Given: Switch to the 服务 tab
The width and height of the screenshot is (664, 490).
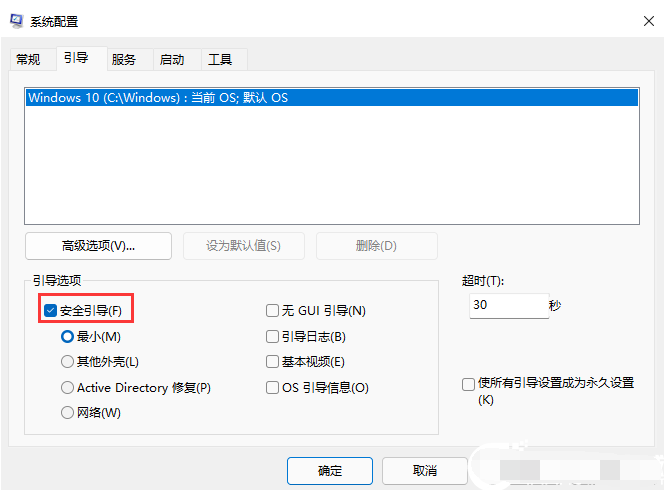Looking at the screenshot, I should 124,60.
